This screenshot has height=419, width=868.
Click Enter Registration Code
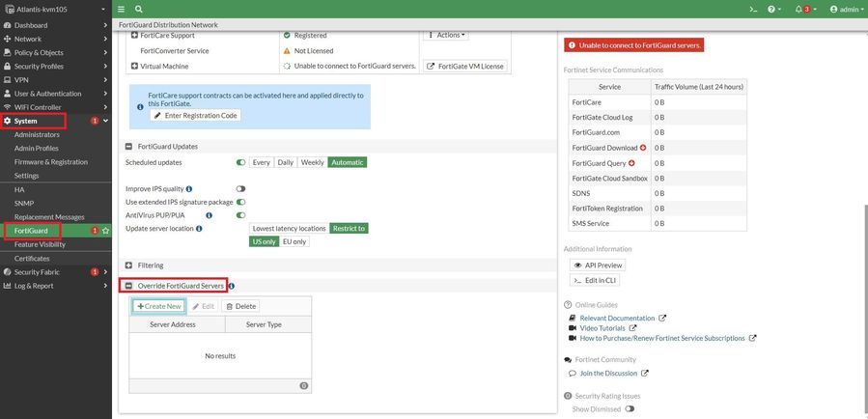tap(195, 115)
